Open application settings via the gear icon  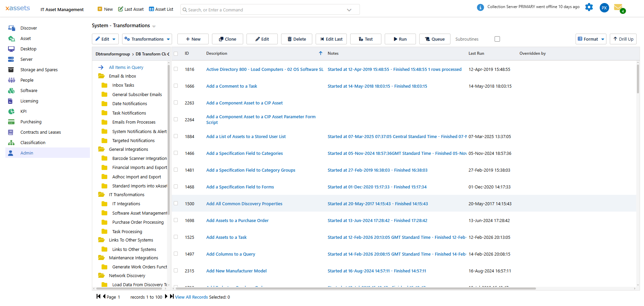[589, 7]
